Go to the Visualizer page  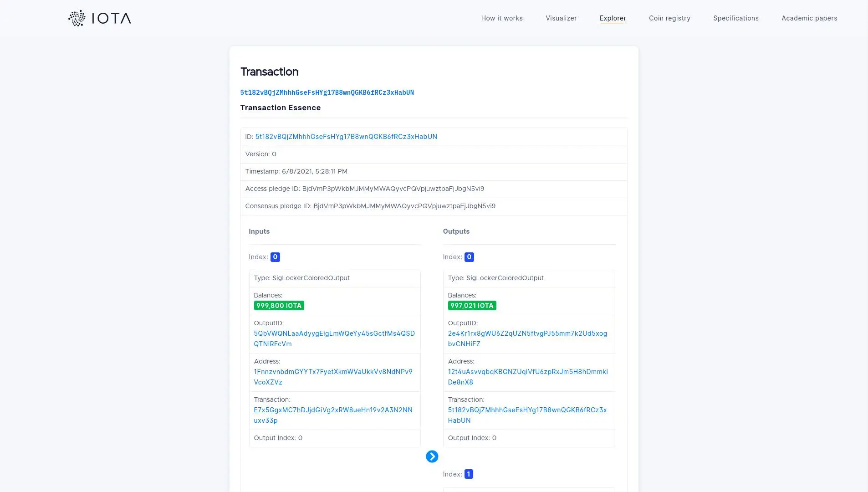(561, 18)
